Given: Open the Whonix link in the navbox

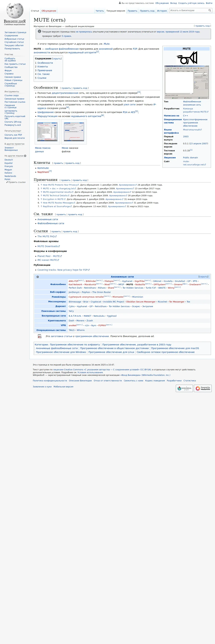Looking at the screenshot, I should (81, 330).
